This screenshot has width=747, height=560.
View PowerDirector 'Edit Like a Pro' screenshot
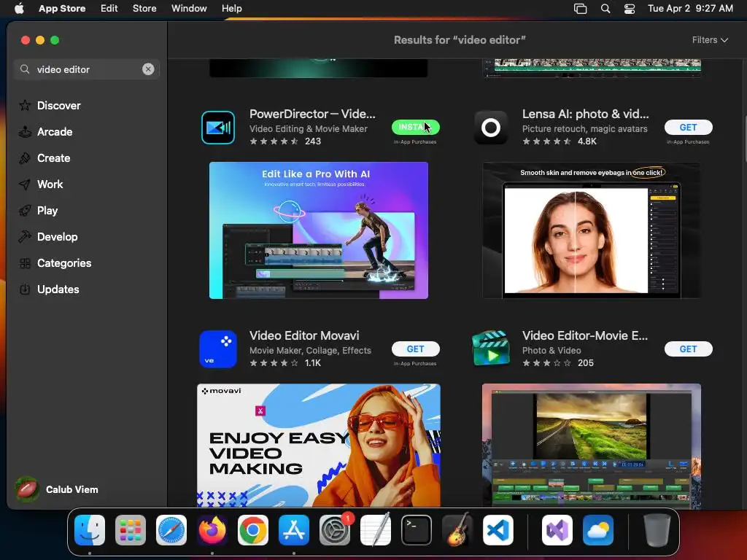319,230
